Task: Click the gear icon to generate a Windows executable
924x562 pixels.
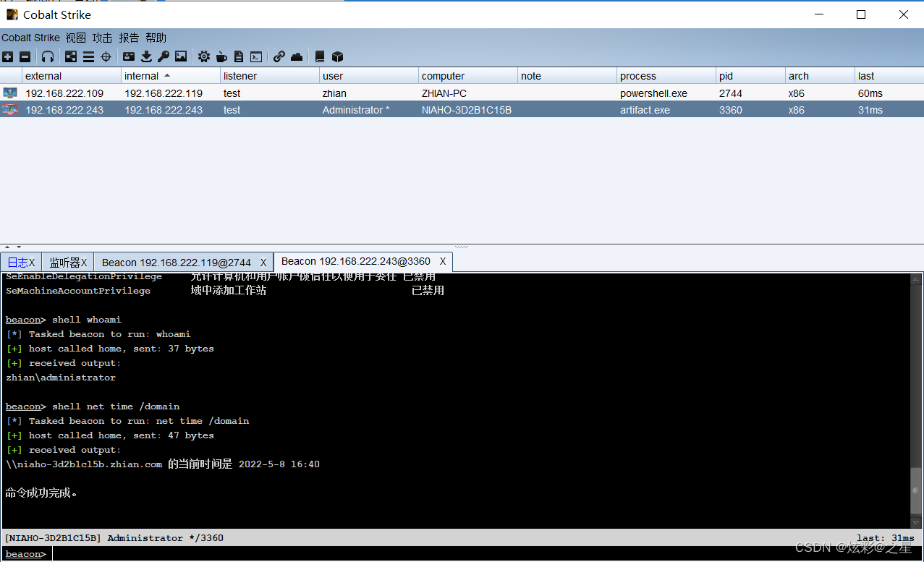Action: 204,56
